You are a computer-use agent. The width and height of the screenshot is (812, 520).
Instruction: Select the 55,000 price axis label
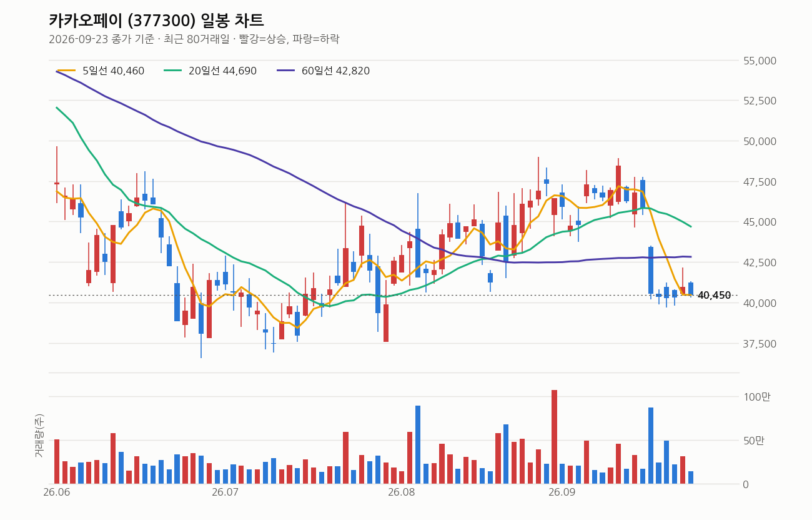pos(760,61)
